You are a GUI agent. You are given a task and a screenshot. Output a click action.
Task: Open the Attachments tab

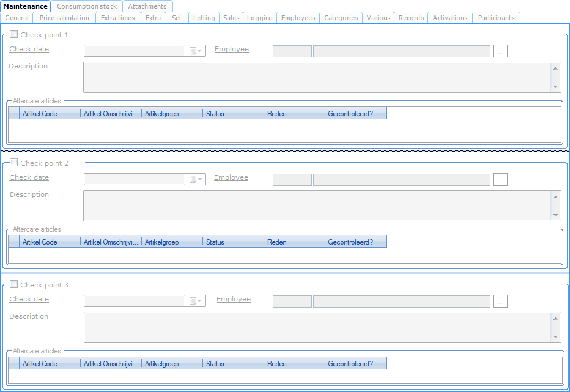pyautogui.click(x=147, y=6)
